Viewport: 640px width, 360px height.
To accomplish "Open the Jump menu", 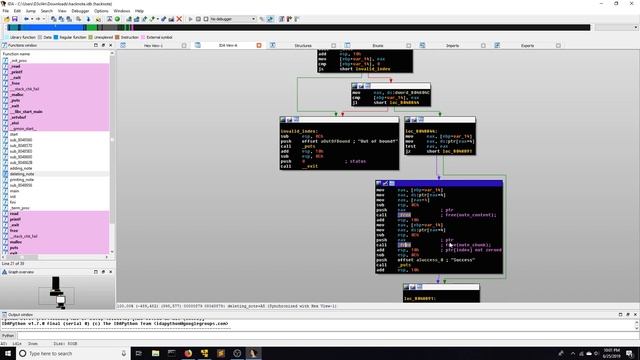I will click(x=31, y=11).
